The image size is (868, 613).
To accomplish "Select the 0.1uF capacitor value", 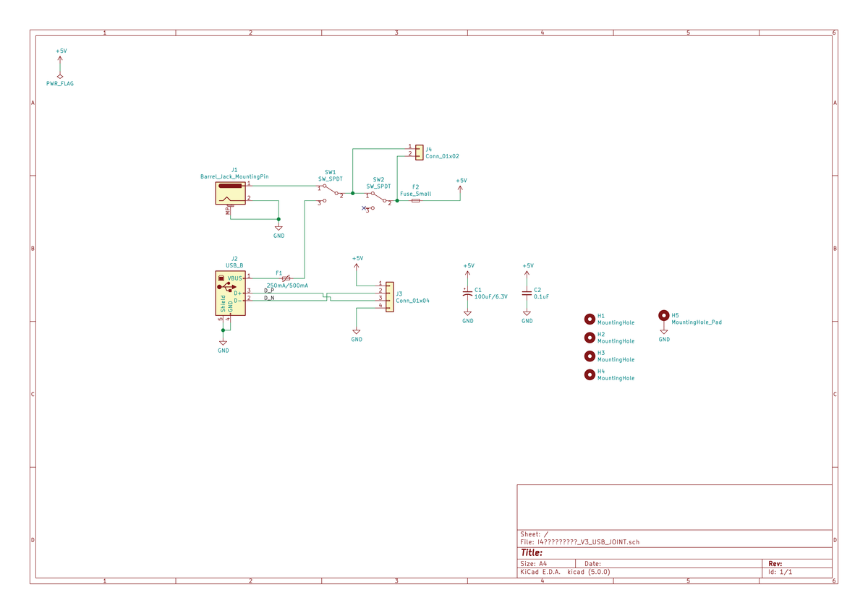I will pyautogui.click(x=541, y=297).
